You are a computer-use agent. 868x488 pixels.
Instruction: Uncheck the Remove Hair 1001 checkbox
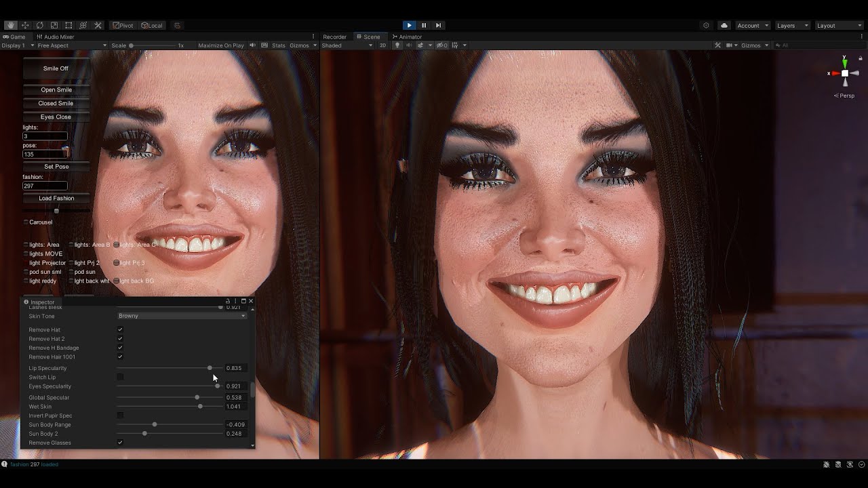point(120,357)
